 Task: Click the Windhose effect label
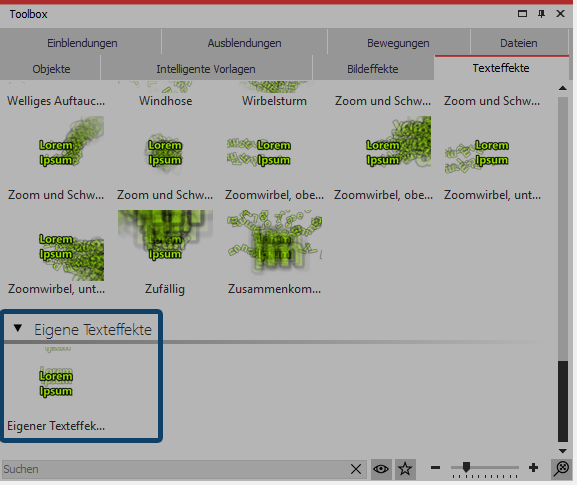point(166,101)
